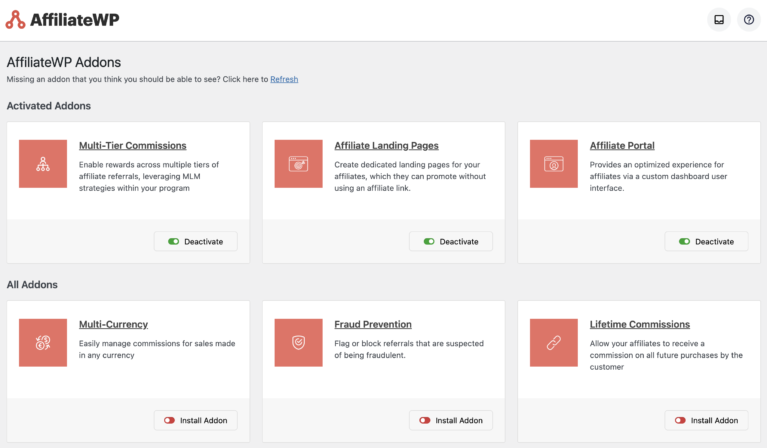The width and height of the screenshot is (767, 448).
Task: Click 'Easily manage commissions for sales' description
Action: 157,349
